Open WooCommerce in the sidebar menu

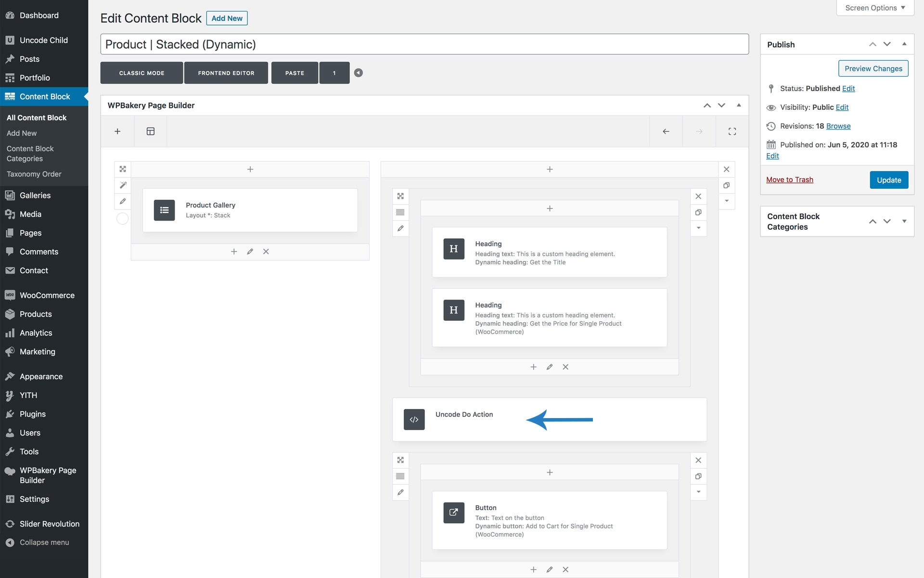click(47, 295)
